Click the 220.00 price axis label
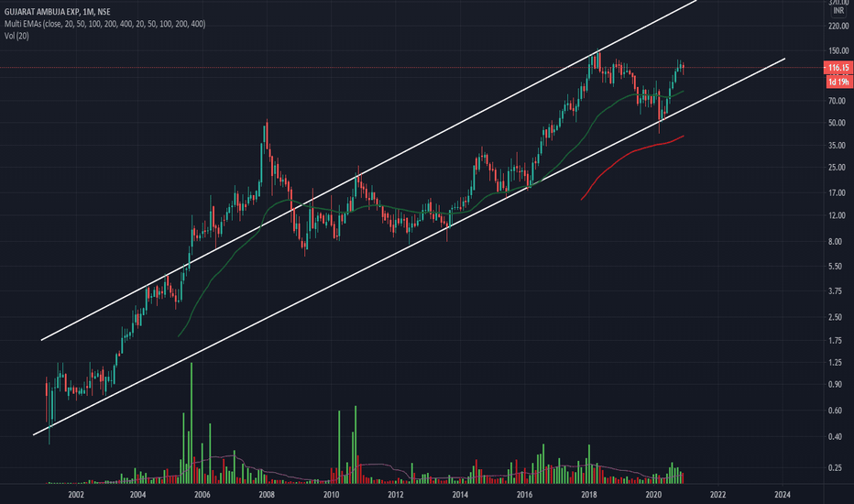Viewport: 854px width, 504px height. pos(838,26)
